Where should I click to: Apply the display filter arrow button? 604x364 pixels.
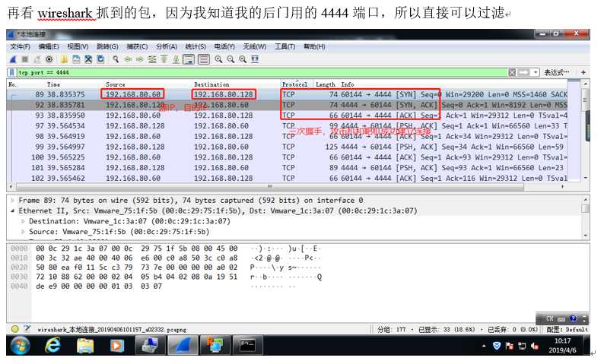coord(523,72)
